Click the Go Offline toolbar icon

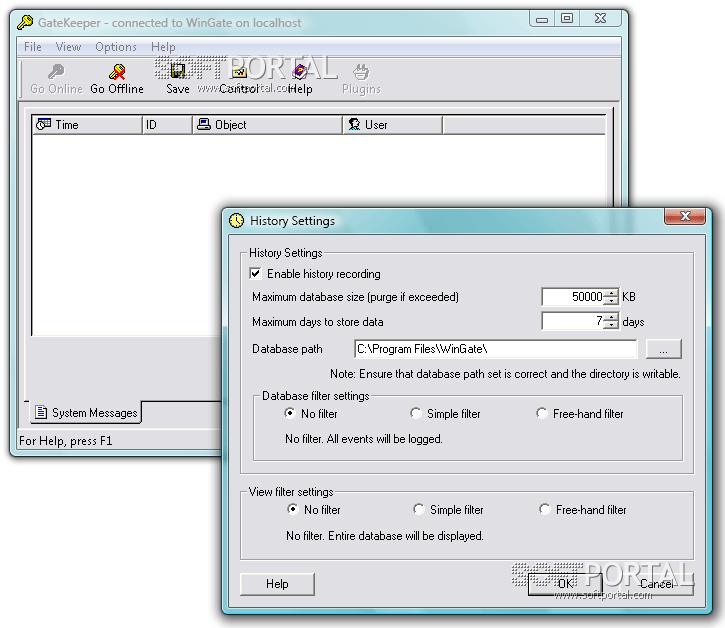pos(117,72)
